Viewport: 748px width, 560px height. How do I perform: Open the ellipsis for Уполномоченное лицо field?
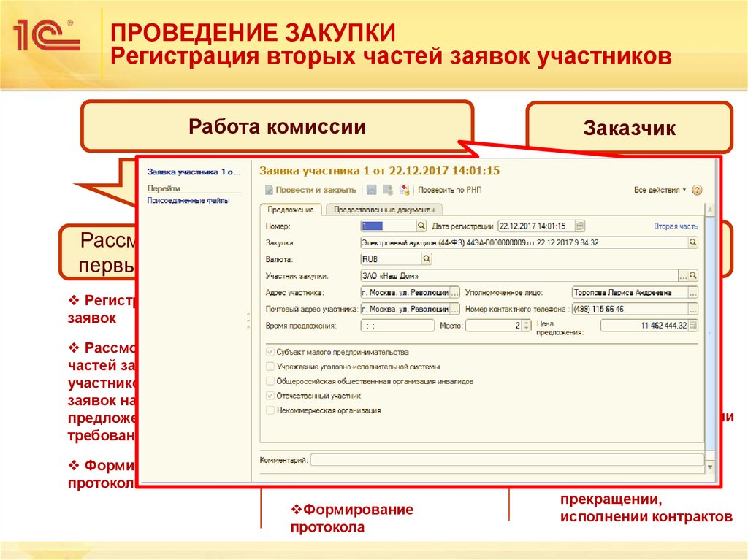pyautogui.click(x=692, y=292)
